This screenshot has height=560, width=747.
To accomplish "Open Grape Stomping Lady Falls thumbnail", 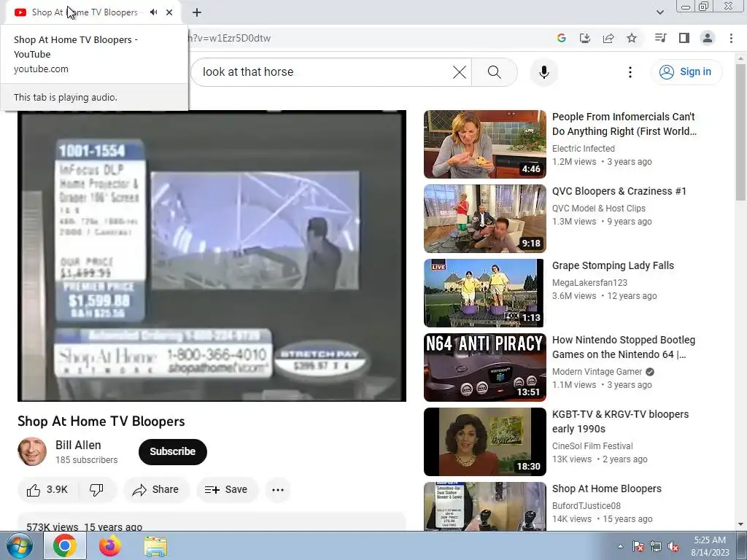I will click(x=485, y=293).
